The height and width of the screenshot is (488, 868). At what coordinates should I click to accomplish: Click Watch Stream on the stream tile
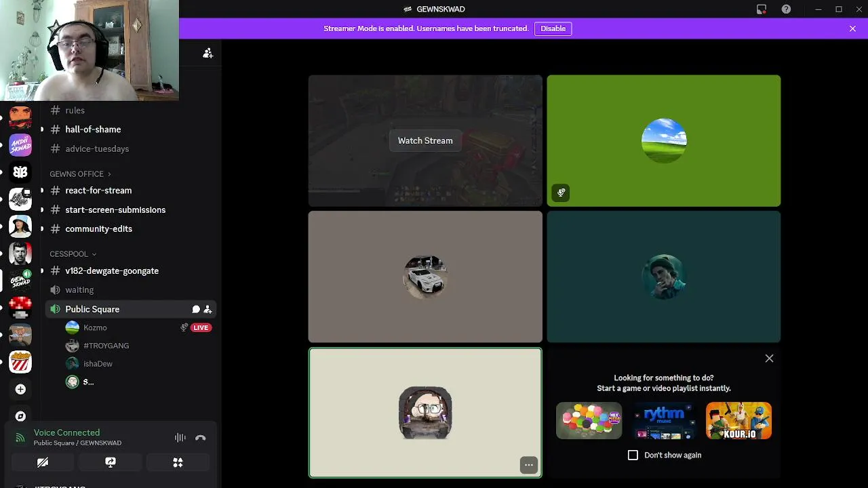pyautogui.click(x=425, y=140)
